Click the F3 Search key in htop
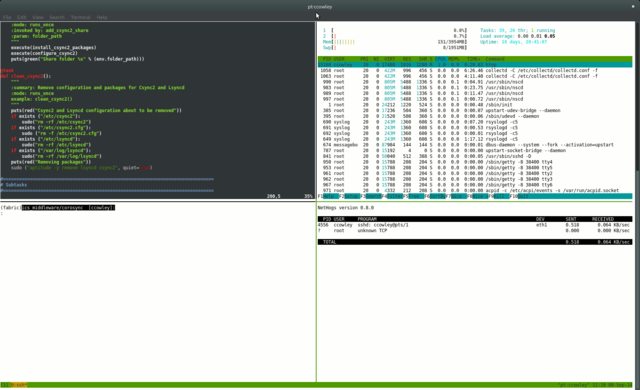Screen dimensions: 640x390 point(371,196)
